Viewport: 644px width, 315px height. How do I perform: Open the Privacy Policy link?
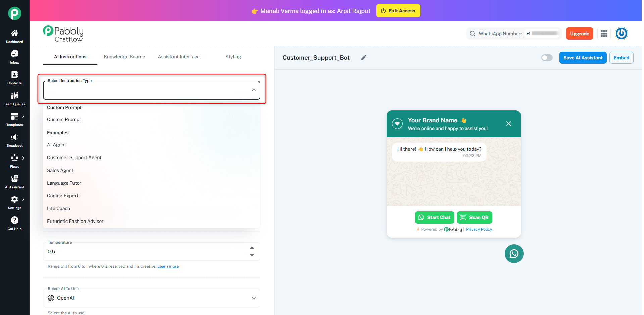click(479, 229)
